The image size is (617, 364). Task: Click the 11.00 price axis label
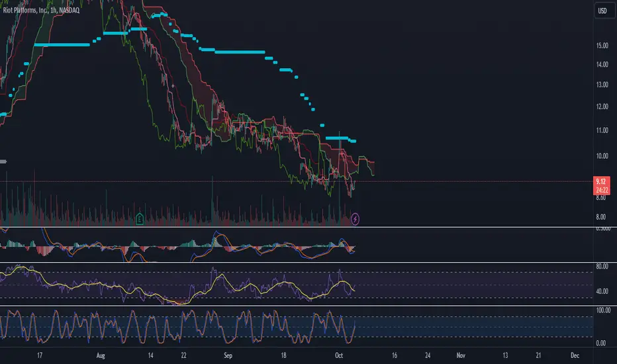602,130
